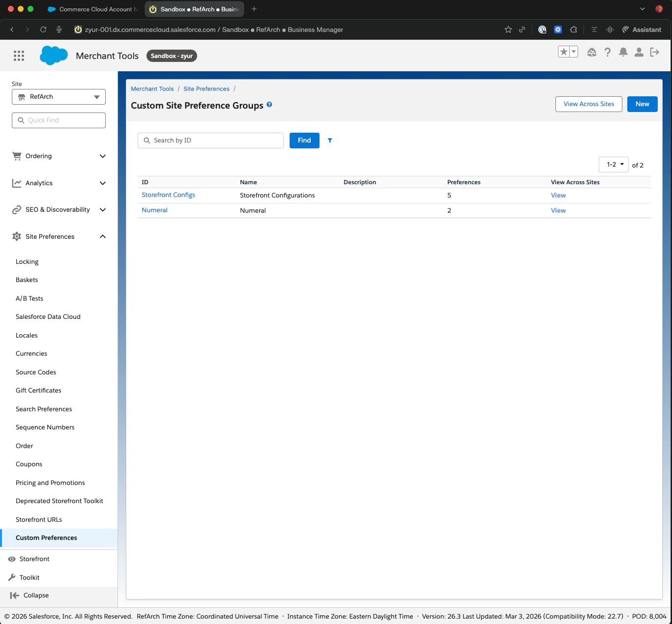Click the blue gear extension icon
This screenshot has height=624, width=672.
(558, 29)
